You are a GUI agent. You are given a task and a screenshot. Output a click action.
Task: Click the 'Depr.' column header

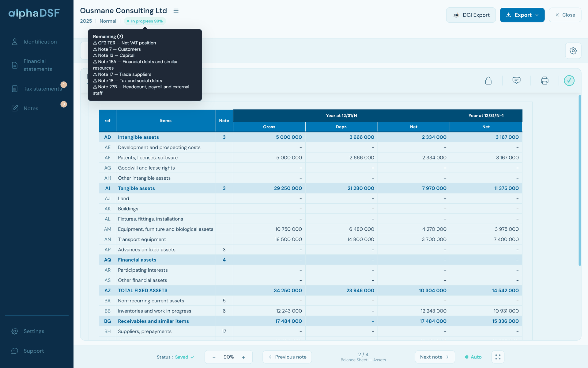pyautogui.click(x=341, y=127)
